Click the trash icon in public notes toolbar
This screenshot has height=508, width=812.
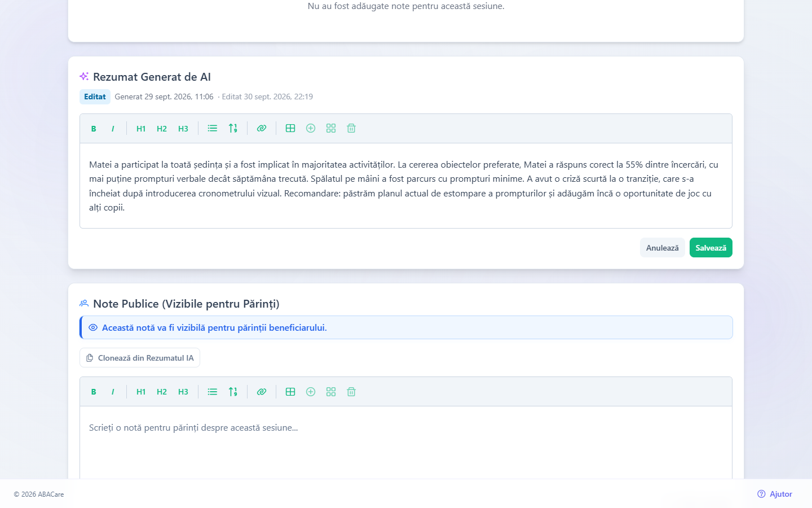point(351,392)
